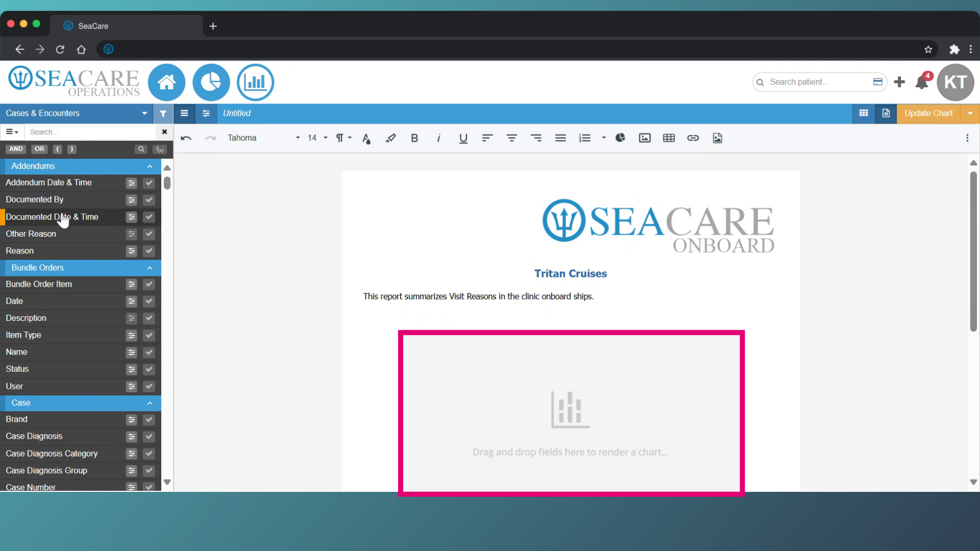The height and width of the screenshot is (551, 980).
Task: Open the highlight color brush
Action: click(390, 138)
